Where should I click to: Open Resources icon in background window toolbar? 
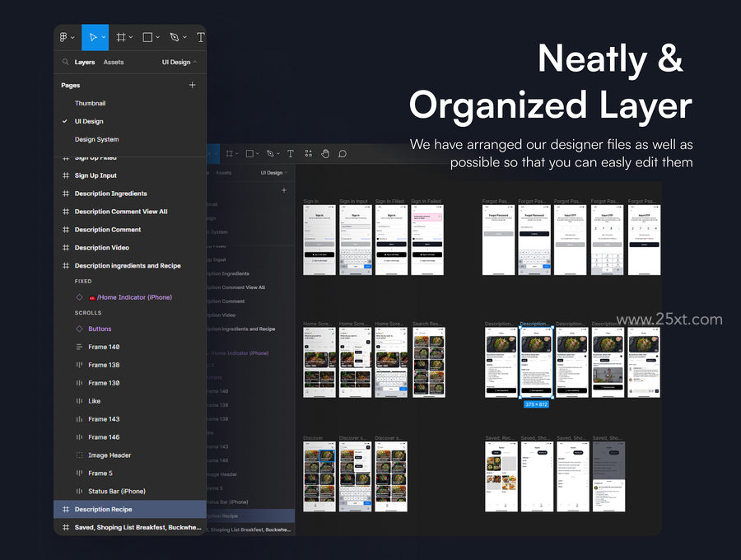click(x=308, y=153)
